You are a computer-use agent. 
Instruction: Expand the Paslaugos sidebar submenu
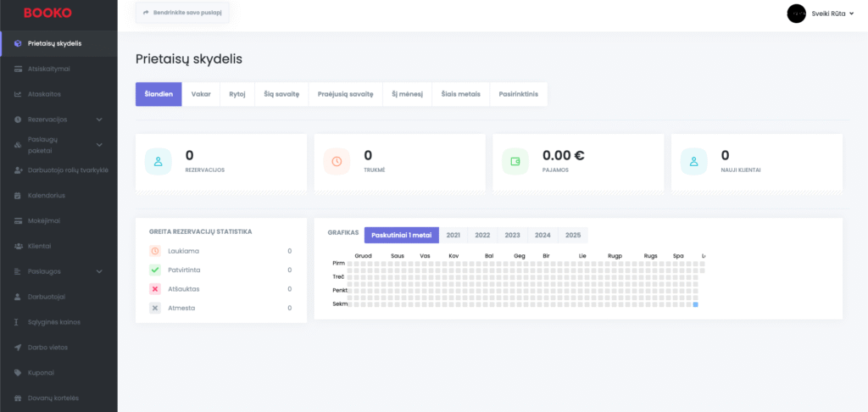99,271
